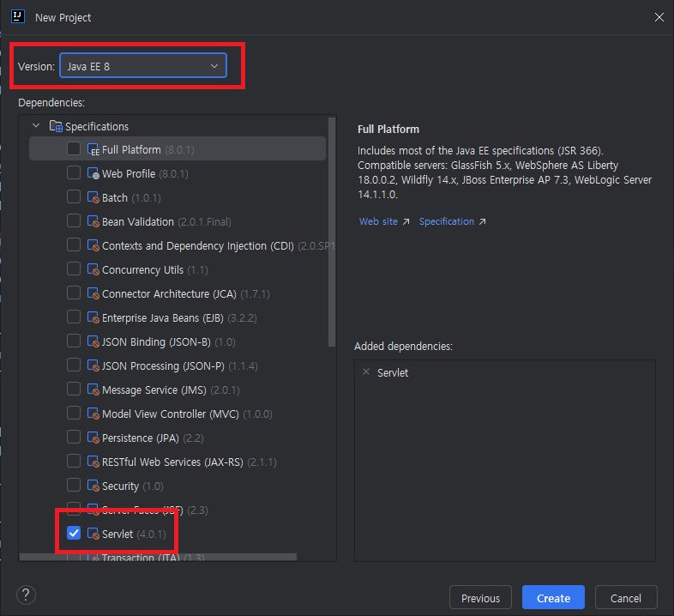Click the JSON Binding icon
This screenshot has height=616, width=674.
(x=93, y=341)
